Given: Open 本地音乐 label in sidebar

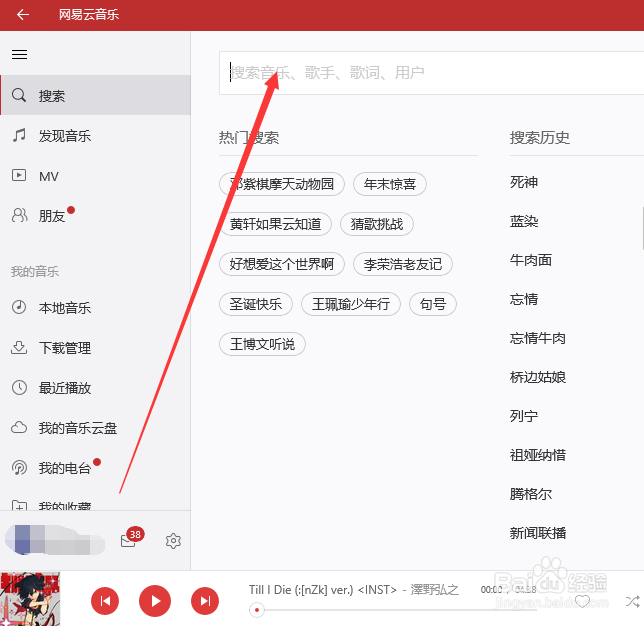Looking at the screenshot, I should 65,308.
